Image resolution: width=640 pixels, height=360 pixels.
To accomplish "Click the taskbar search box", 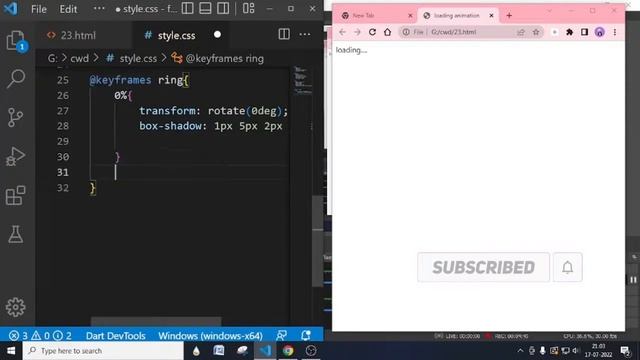I will [103, 351].
